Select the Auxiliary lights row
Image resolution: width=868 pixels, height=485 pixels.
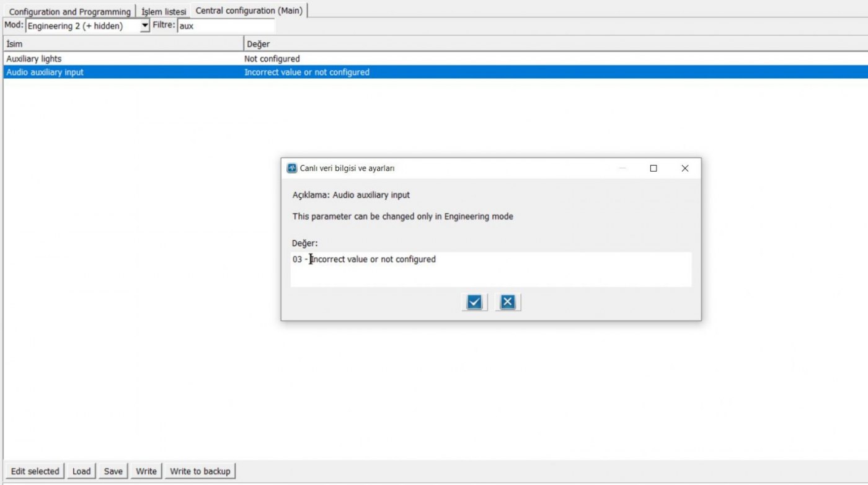(x=435, y=59)
